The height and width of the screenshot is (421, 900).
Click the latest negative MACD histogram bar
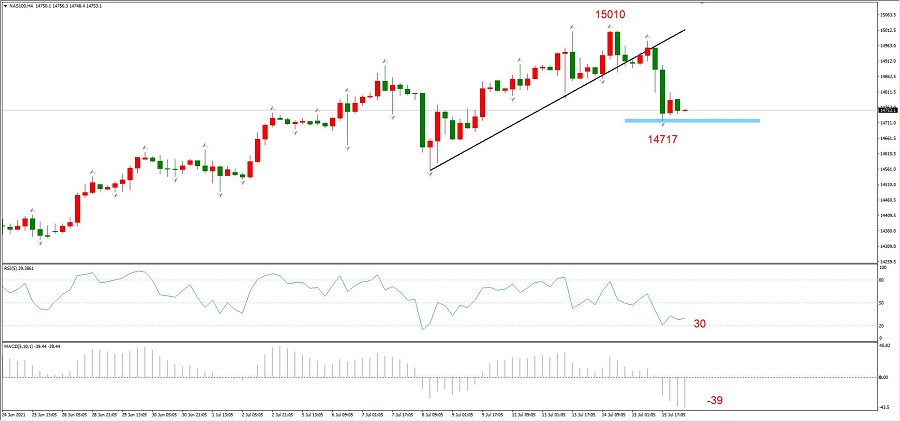(684, 392)
